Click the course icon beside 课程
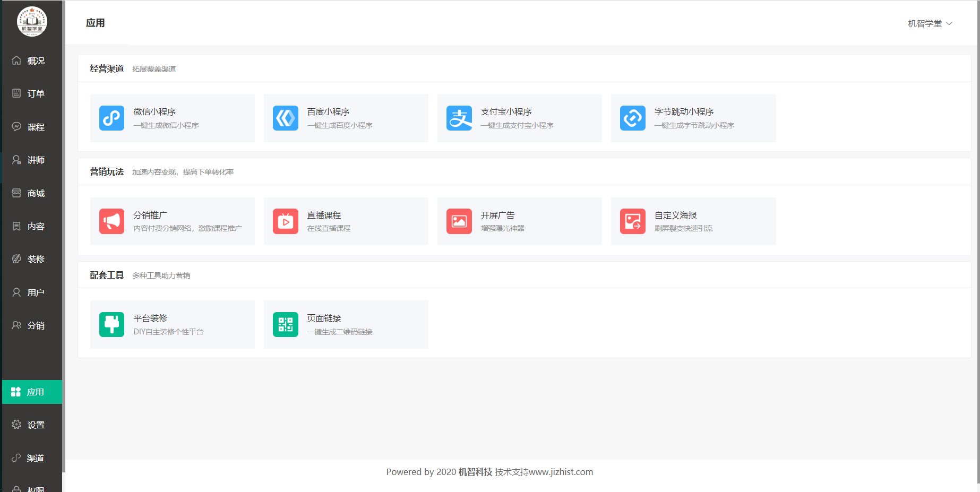Viewport: 980px width, 492px height. (16, 127)
